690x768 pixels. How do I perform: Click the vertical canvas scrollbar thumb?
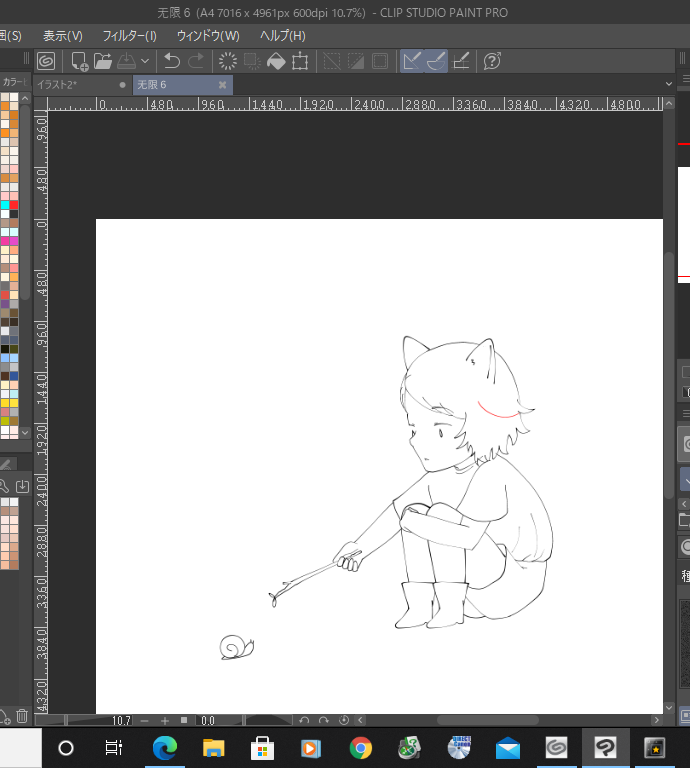coord(669,376)
